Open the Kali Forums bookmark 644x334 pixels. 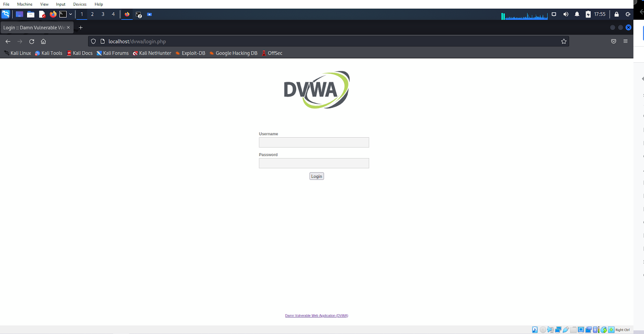click(x=113, y=53)
